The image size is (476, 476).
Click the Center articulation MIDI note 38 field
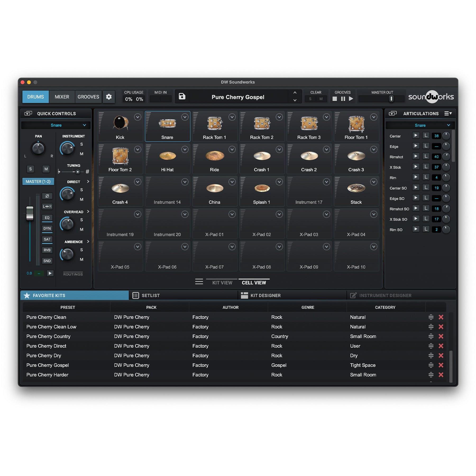point(436,136)
